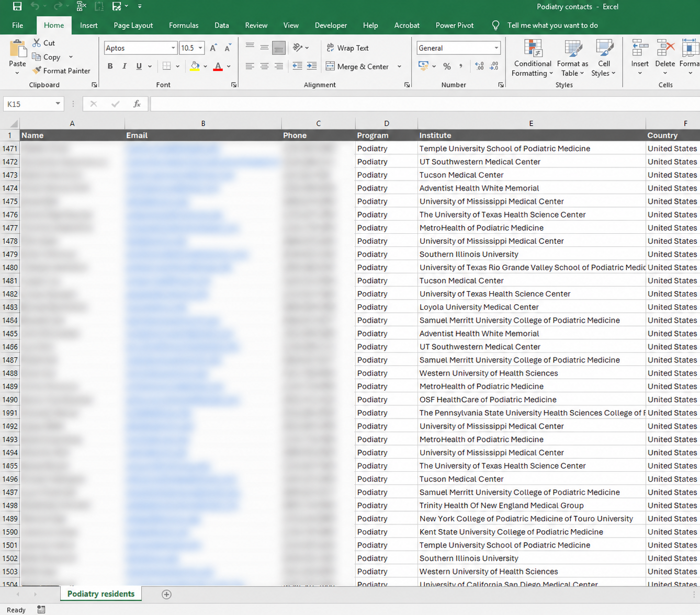Click macro recording icon in status bar
This screenshot has width=700, height=615.
point(41,610)
